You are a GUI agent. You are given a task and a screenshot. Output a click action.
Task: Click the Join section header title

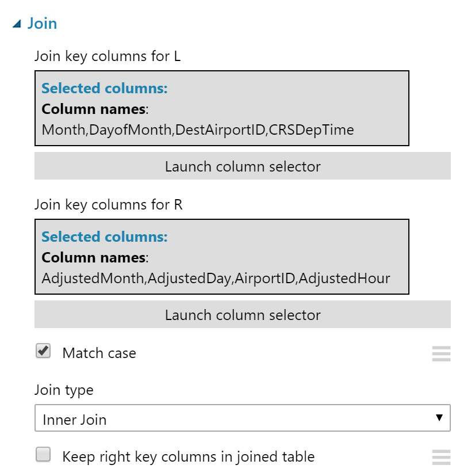42,24
